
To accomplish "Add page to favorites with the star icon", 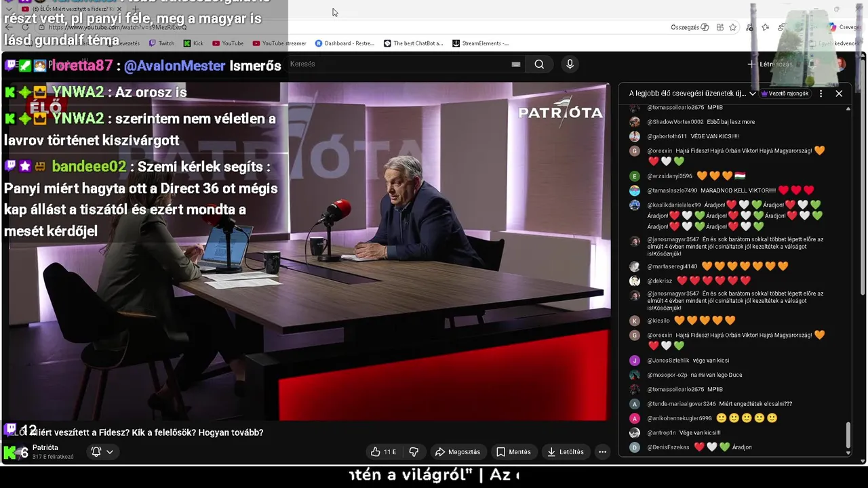I will pyautogui.click(x=733, y=27).
